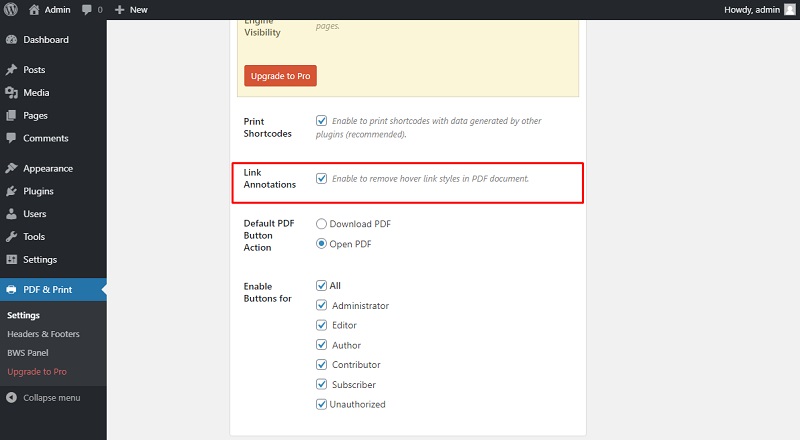Click the WordPress logo icon

tap(11, 9)
